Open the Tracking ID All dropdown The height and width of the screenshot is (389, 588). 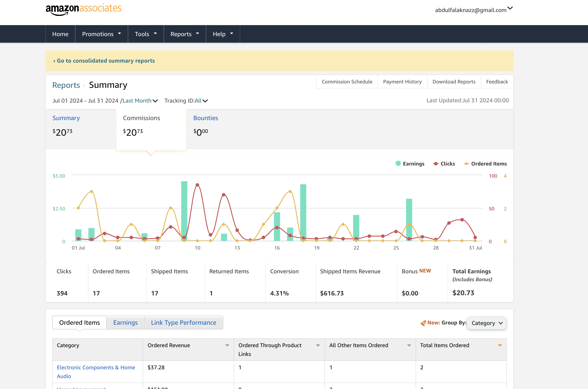click(201, 101)
